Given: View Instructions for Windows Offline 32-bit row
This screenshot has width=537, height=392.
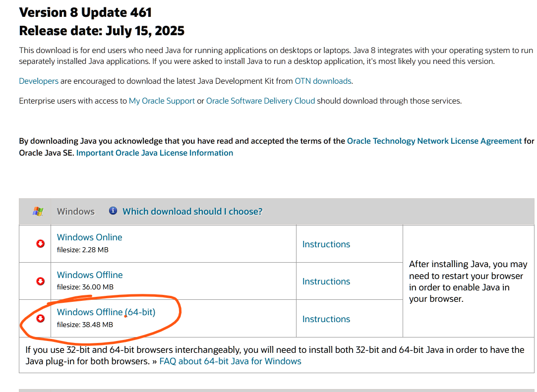Looking at the screenshot, I should tap(326, 281).
